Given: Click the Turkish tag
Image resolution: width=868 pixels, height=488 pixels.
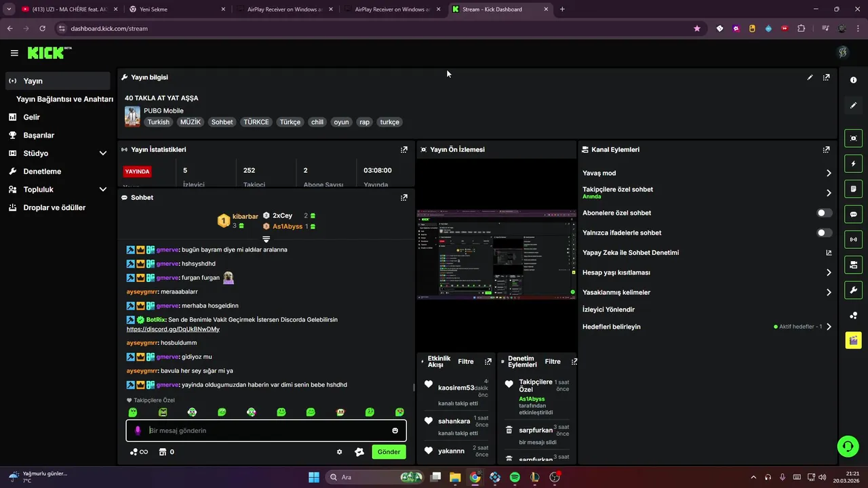Looking at the screenshot, I should click(159, 122).
